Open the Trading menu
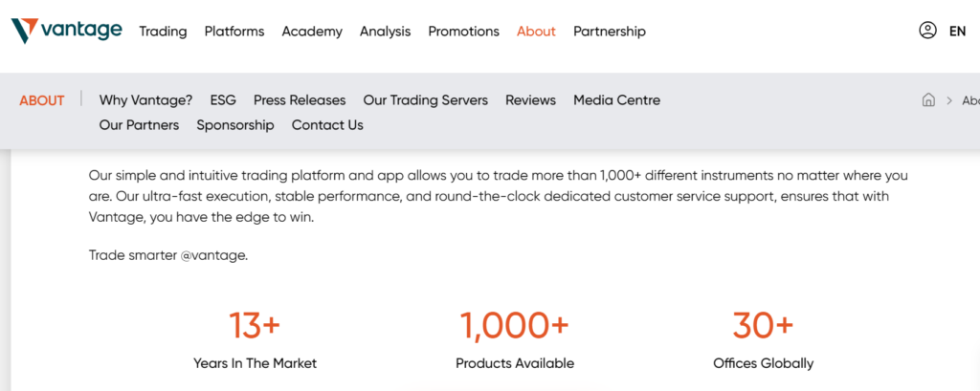980x391 pixels. pos(163,32)
